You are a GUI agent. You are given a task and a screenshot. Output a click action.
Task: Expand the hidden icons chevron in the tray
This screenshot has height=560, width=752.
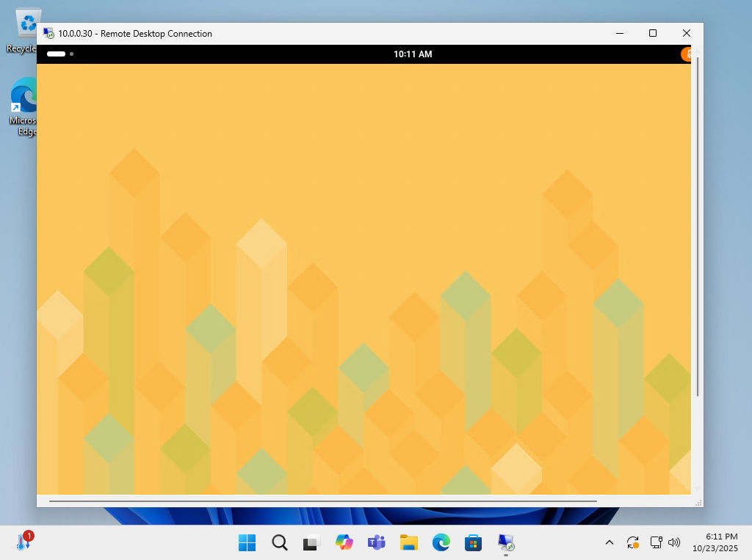pyautogui.click(x=610, y=542)
